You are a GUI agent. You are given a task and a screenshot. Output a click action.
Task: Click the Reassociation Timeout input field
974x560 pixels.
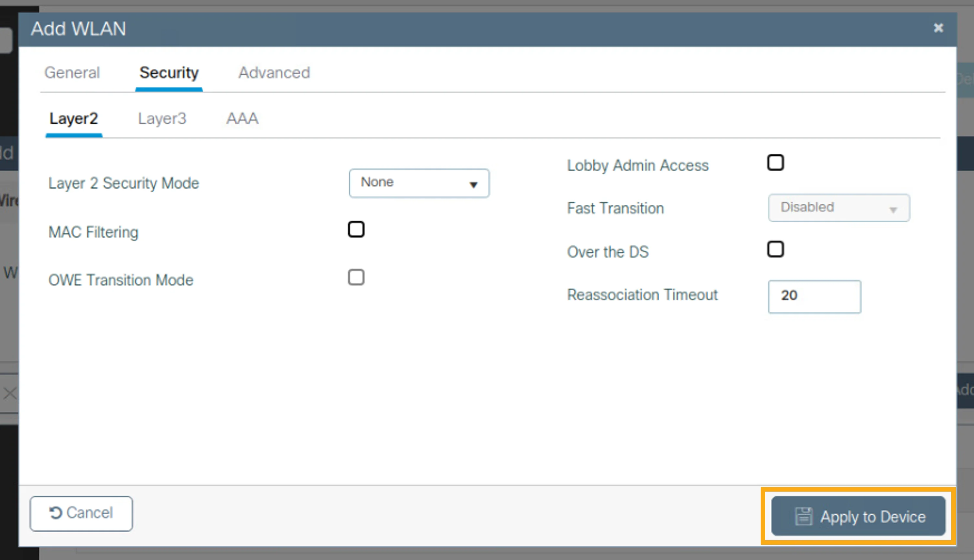(814, 296)
